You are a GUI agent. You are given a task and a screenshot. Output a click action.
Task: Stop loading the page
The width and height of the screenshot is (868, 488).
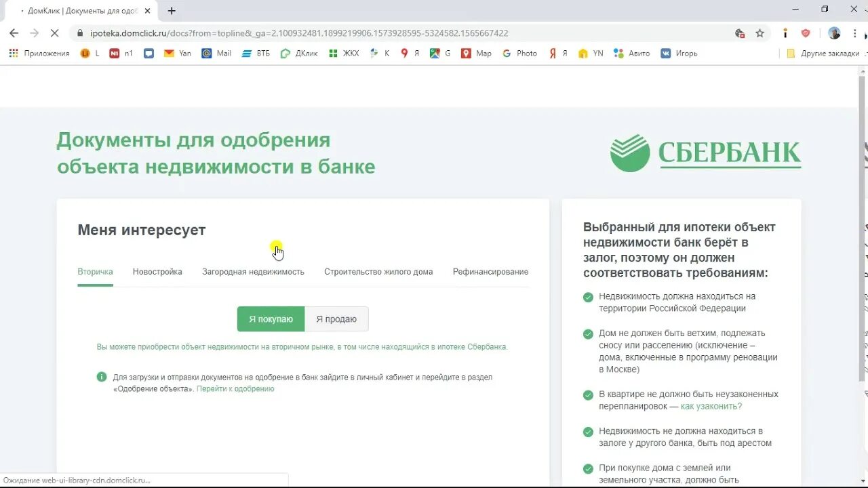(56, 33)
